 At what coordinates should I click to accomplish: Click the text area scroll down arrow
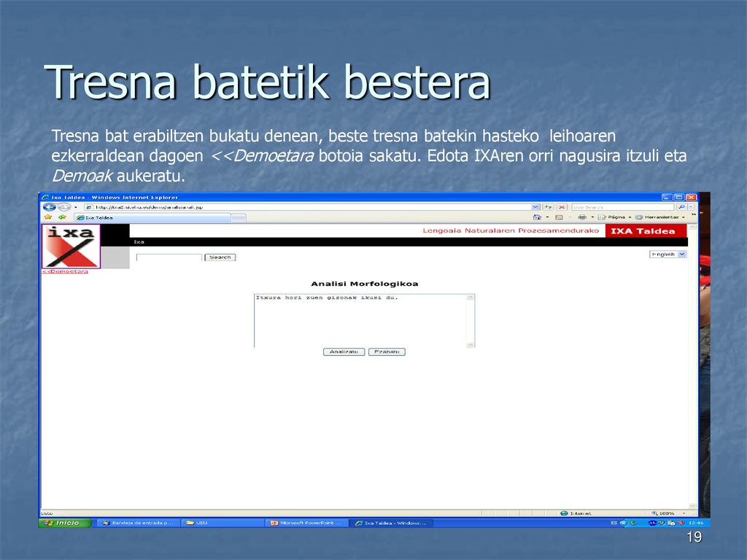point(471,345)
